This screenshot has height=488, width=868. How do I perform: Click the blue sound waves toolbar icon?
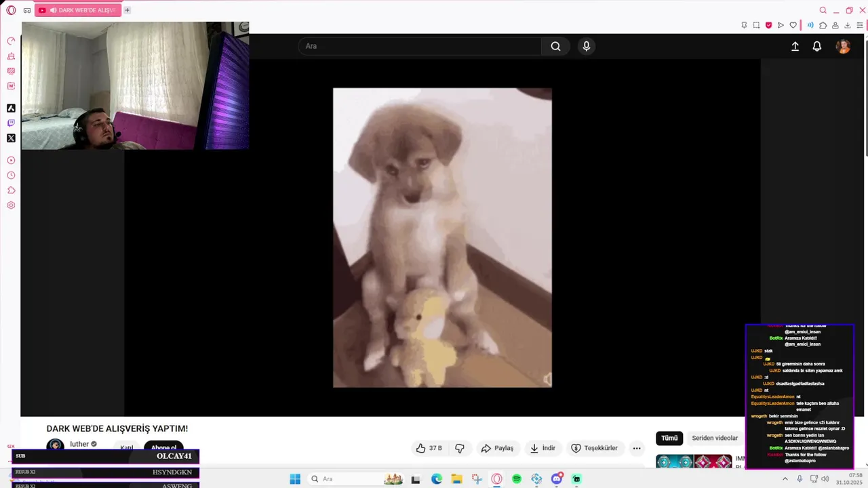(810, 26)
